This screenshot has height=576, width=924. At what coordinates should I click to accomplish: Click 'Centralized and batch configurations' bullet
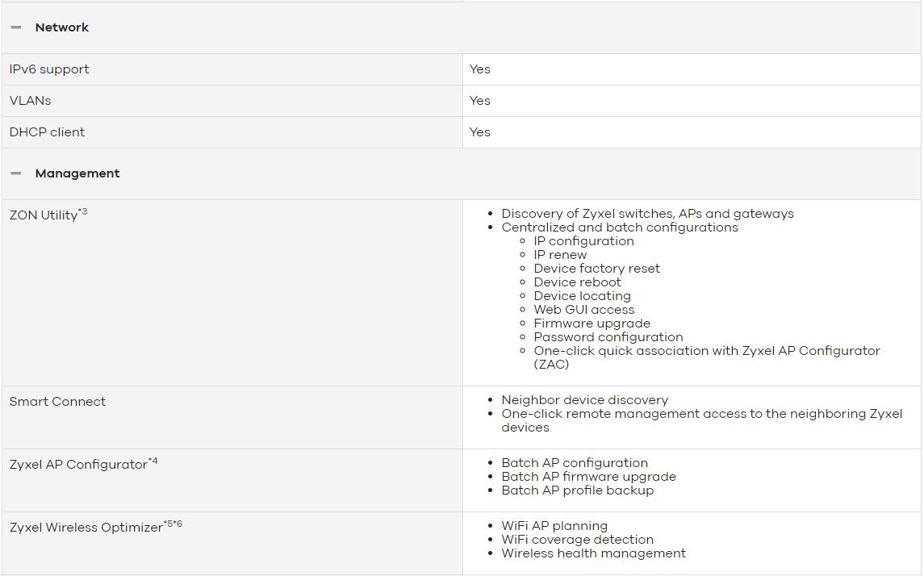point(619,227)
